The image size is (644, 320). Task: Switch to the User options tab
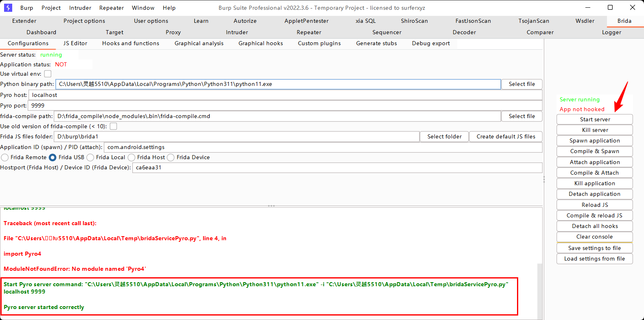click(151, 21)
